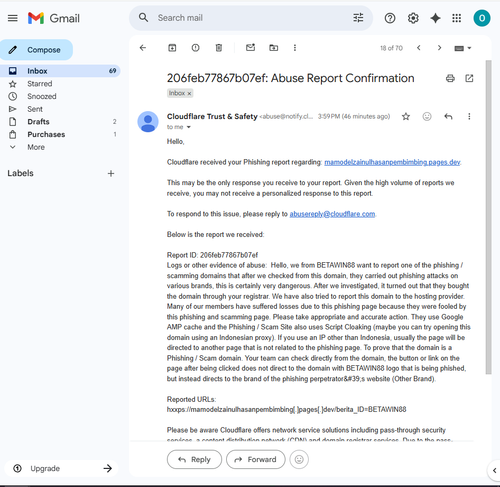Image resolution: width=500 pixels, height=487 pixels.
Task: Click the Gmail logo
Action: [54, 18]
